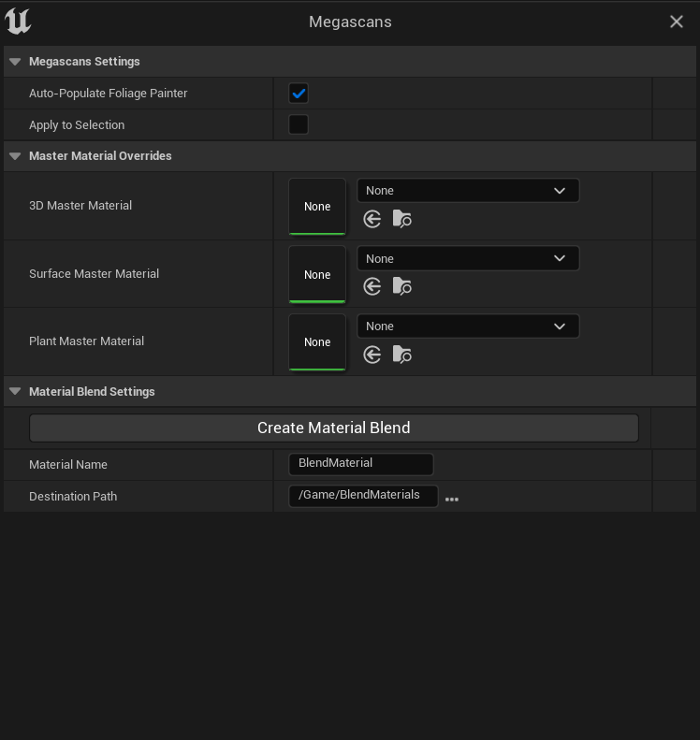The image size is (700, 740).
Task: Enable the Apply to Selection checkbox
Action: [x=299, y=124]
